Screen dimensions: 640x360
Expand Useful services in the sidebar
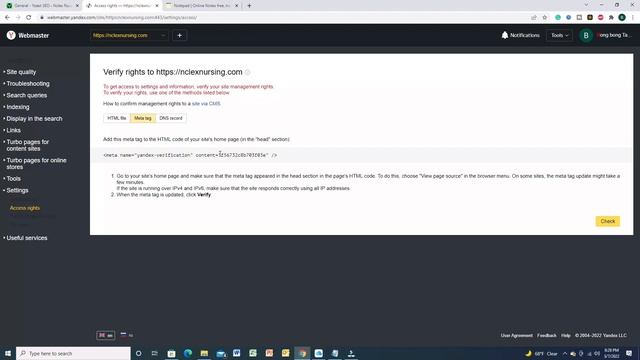point(27,238)
